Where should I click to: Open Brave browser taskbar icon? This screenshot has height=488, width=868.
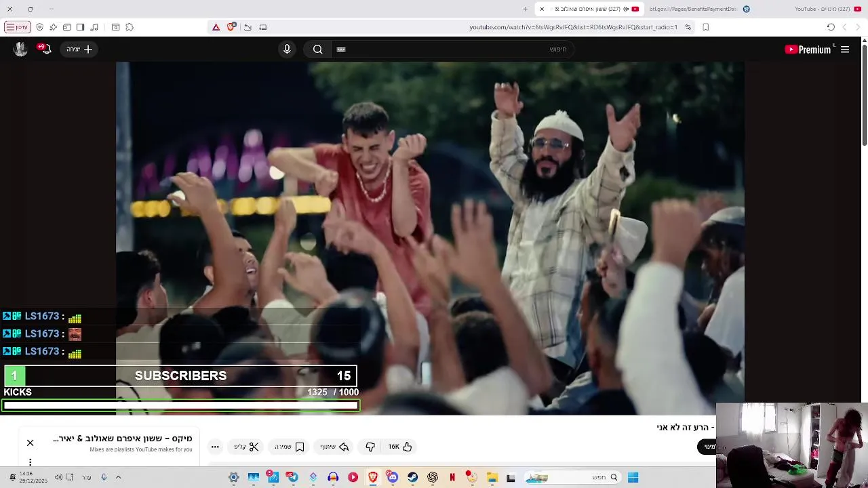(x=372, y=477)
